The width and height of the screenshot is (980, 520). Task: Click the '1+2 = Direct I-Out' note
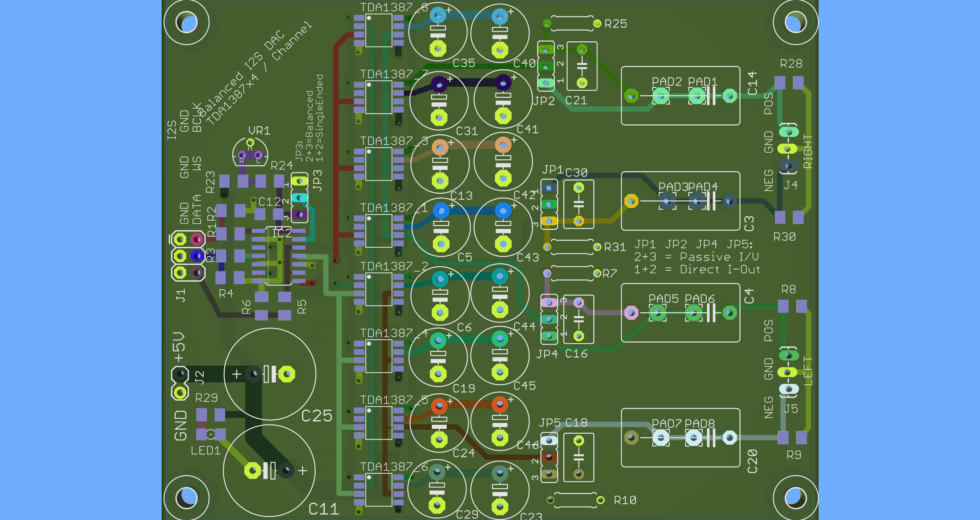pyautogui.click(x=696, y=269)
